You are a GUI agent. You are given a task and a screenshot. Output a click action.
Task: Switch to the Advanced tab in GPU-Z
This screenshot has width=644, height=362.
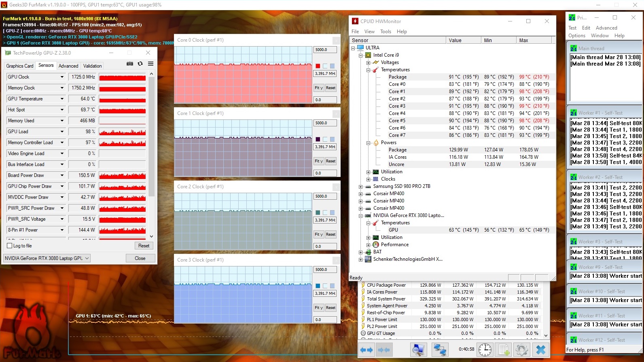pyautogui.click(x=68, y=66)
